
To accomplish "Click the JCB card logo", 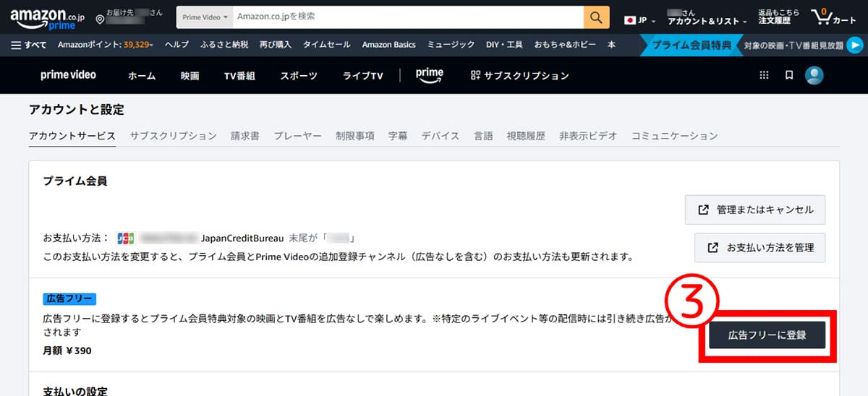I will click(x=125, y=237).
